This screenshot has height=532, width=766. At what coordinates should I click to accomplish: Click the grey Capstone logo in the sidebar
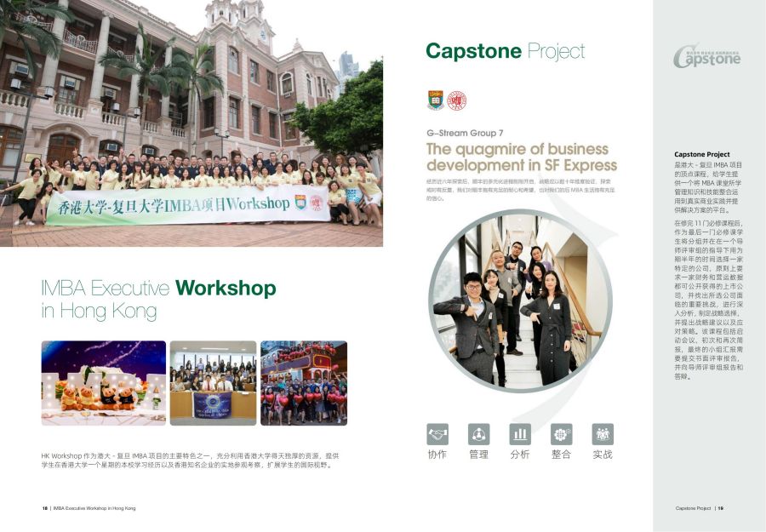[706, 57]
